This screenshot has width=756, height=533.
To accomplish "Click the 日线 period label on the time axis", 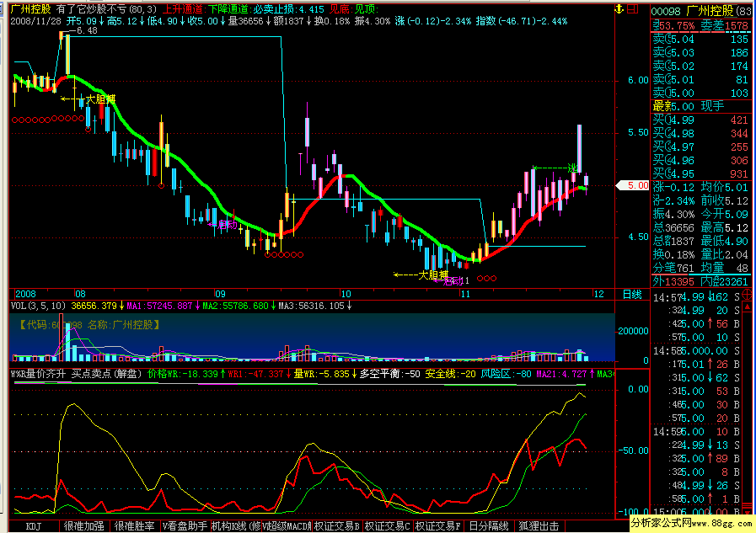I will (x=632, y=294).
